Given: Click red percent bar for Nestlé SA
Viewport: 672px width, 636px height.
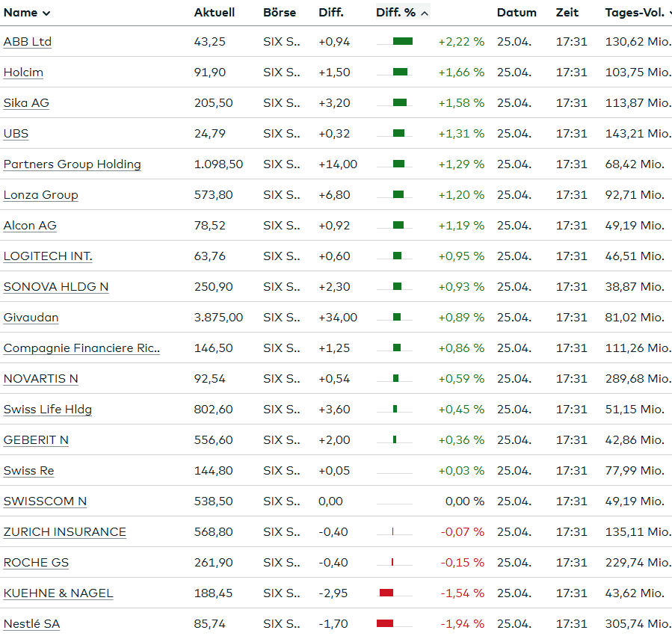Looking at the screenshot, I should [385, 624].
